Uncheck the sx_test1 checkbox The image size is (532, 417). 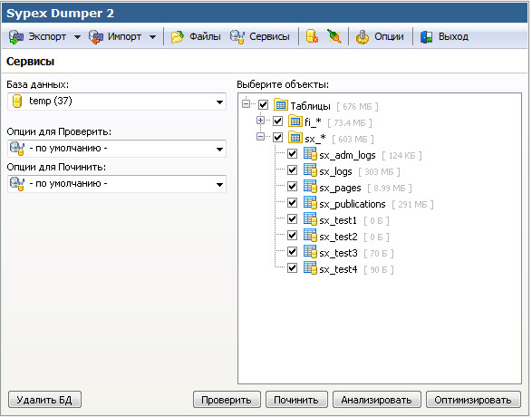tap(292, 218)
